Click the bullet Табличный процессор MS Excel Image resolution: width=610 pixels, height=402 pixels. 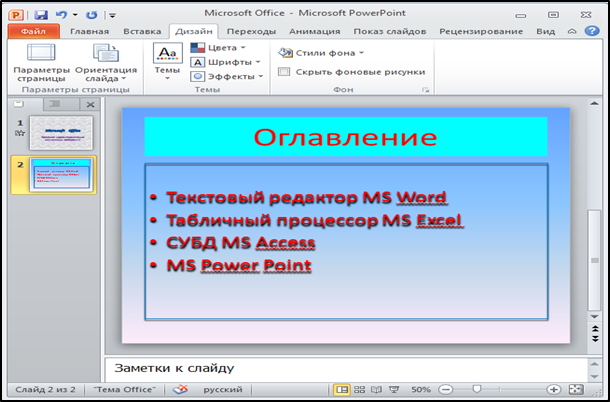pyautogui.click(x=314, y=220)
